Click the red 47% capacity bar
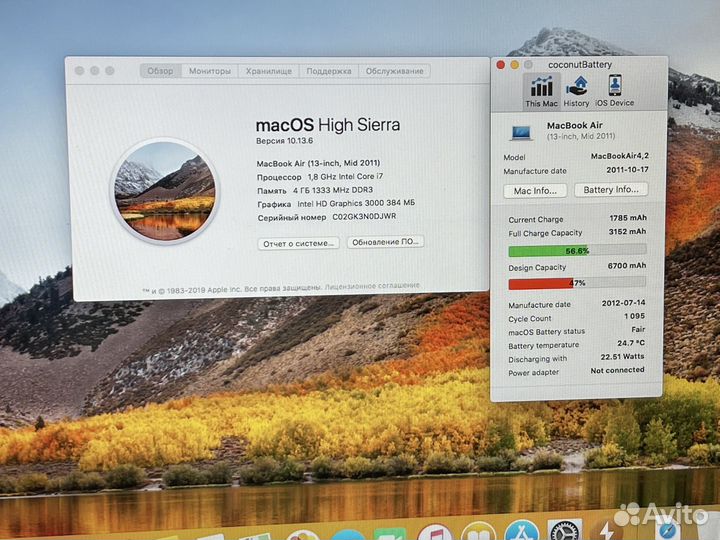The width and height of the screenshot is (720, 540). 577,283
